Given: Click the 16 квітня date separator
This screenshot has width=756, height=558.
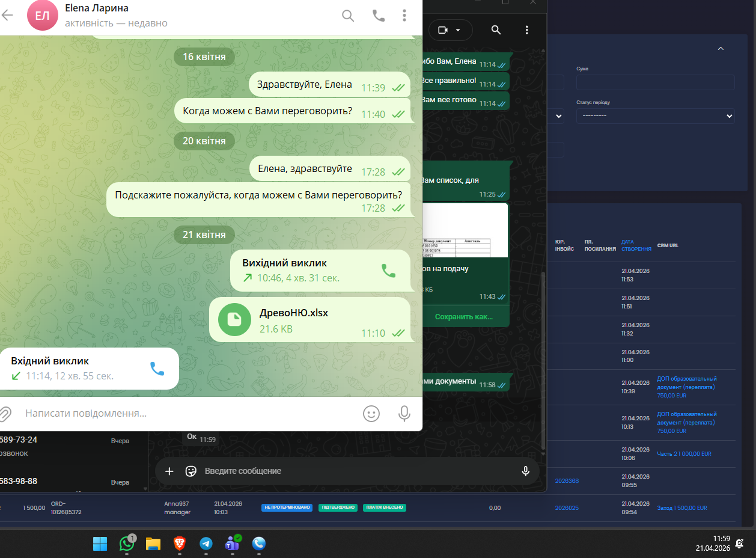Looking at the screenshot, I should click(x=204, y=57).
